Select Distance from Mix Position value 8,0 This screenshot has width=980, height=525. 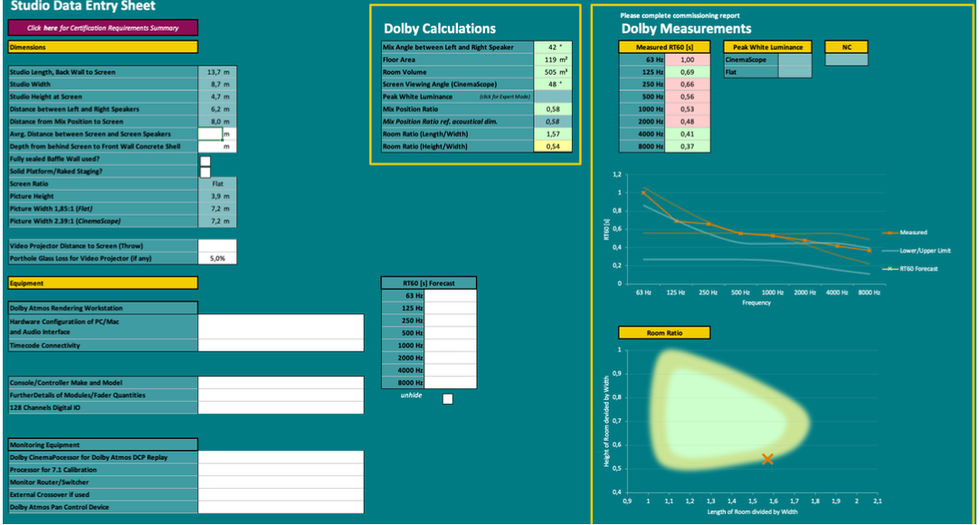217,122
